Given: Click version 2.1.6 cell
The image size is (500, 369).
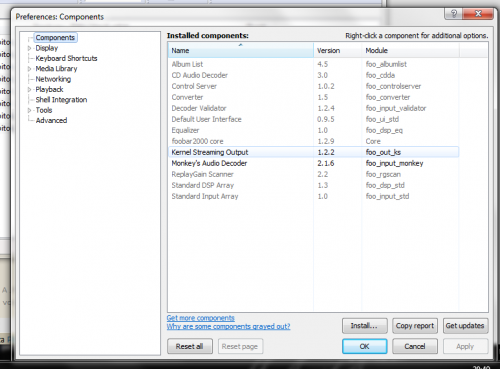Looking at the screenshot, I should [326, 163].
